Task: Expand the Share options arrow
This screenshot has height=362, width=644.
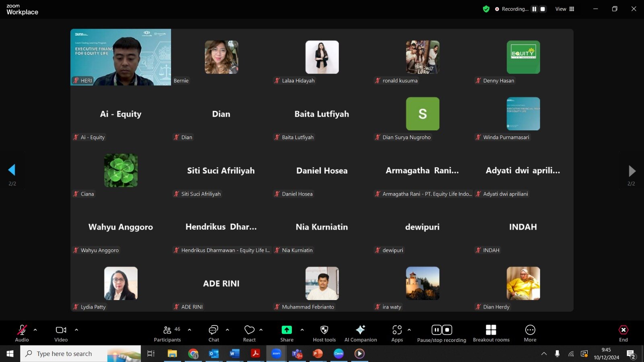Action: [x=302, y=330]
